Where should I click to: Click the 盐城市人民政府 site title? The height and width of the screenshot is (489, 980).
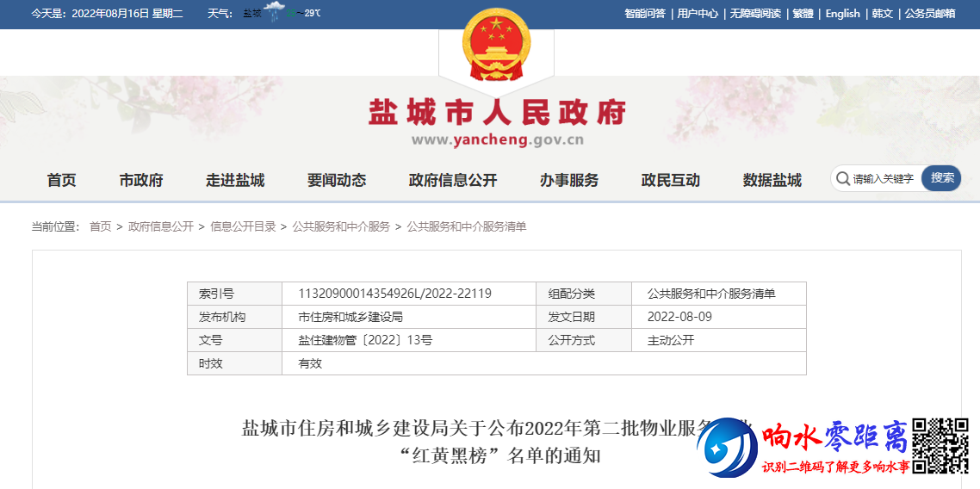[498, 113]
